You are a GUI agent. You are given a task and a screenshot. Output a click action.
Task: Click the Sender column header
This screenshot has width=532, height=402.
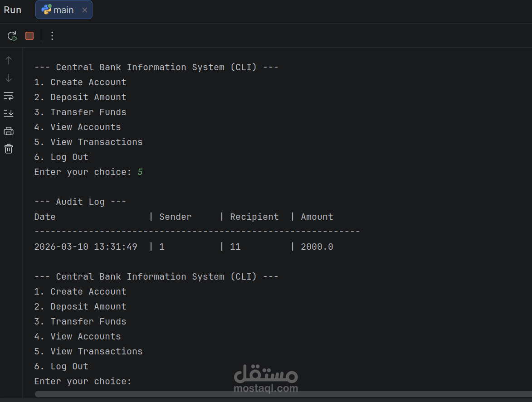(x=176, y=217)
